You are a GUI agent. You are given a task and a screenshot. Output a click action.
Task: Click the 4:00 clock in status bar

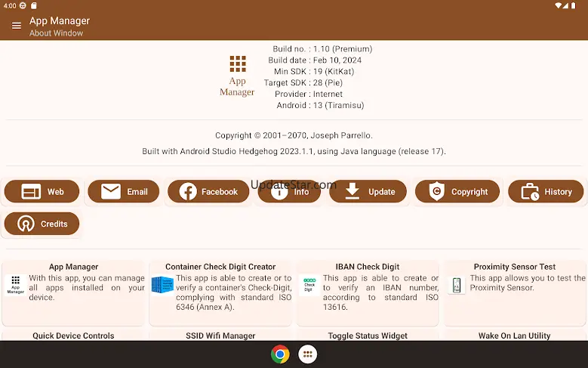(10, 5)
